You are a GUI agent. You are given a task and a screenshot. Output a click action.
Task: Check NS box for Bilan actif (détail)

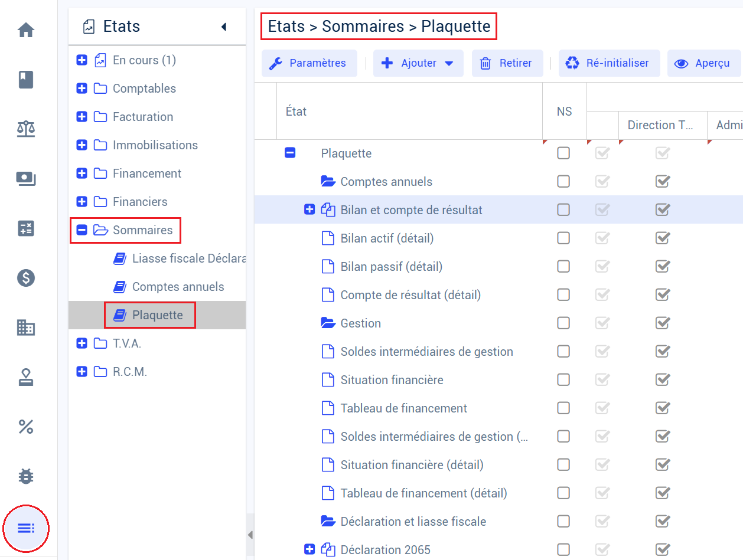(563, 238)
